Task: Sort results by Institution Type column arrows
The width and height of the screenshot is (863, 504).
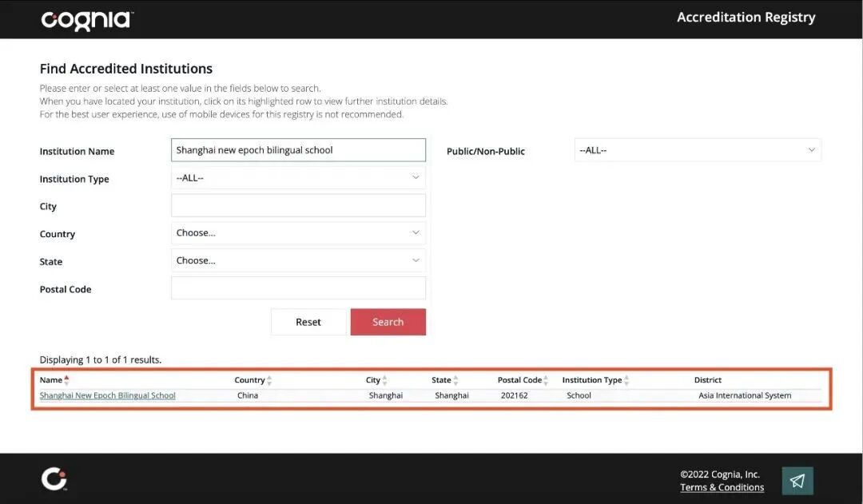Action: 626,380
